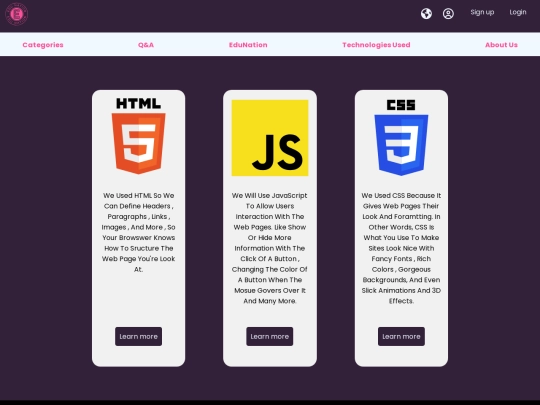Viewport: 540px width, 405px height.
Task: Open the Technologies Used nav item
Action: pyautogui.click(x=376, y=45)
